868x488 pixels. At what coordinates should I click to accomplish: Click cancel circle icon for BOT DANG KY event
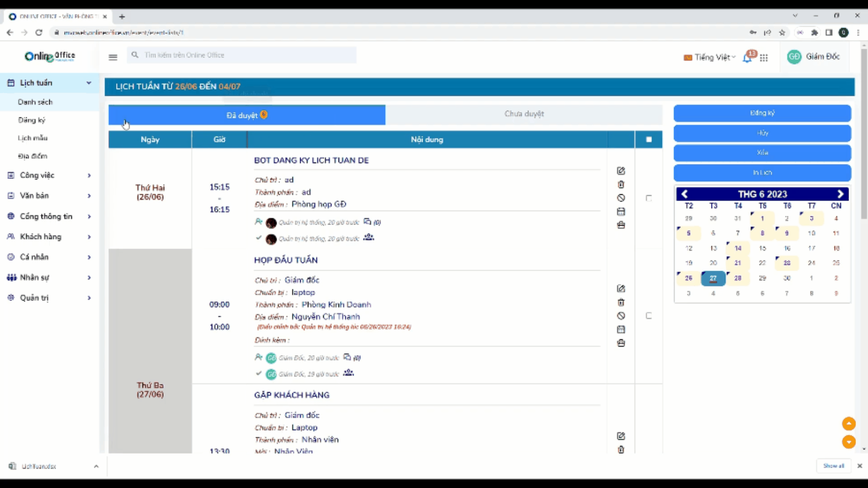tap(621, 198)
